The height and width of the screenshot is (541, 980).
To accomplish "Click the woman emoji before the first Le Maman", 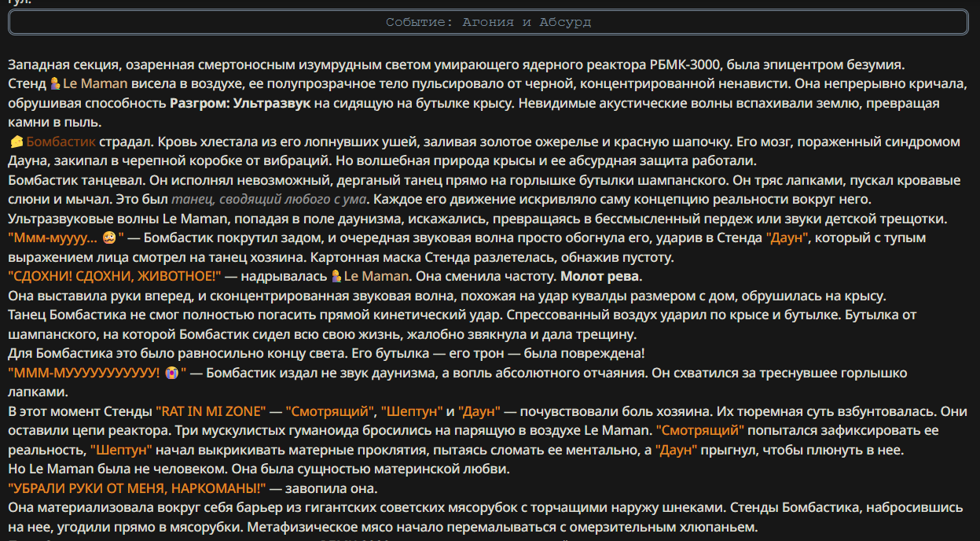I will [x=55, y=83].
